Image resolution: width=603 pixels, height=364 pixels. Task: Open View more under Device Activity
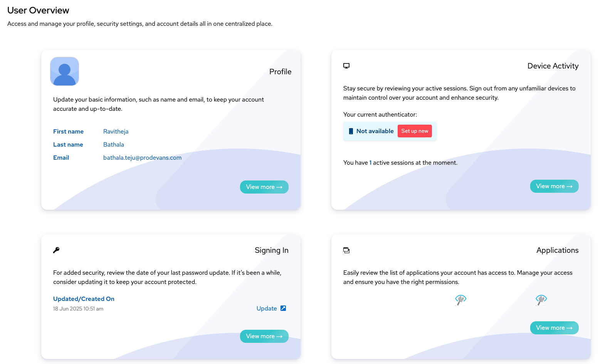tap(554, 186)
